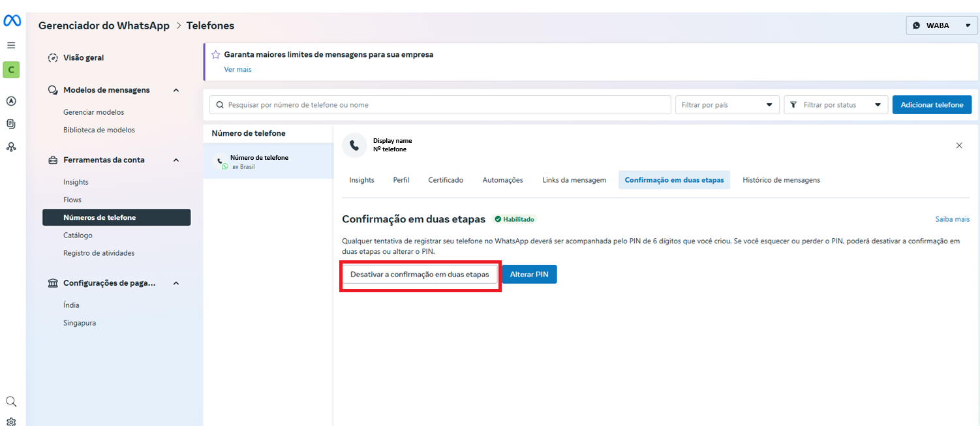The image size is (980, 426).
Task: Click the Meta logo icon
Action: click(x=12, y=22)
